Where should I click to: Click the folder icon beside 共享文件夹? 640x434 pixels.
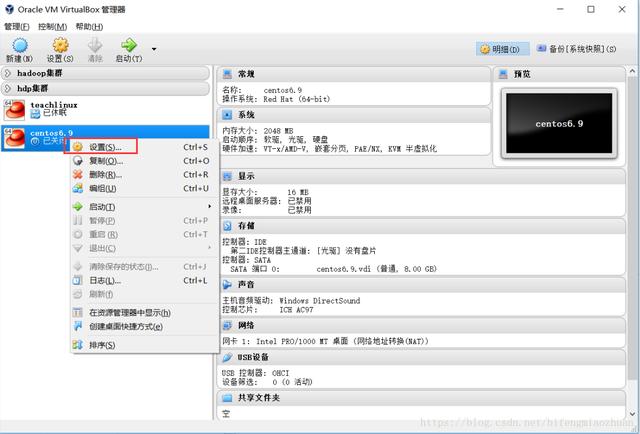pos(227,398)
